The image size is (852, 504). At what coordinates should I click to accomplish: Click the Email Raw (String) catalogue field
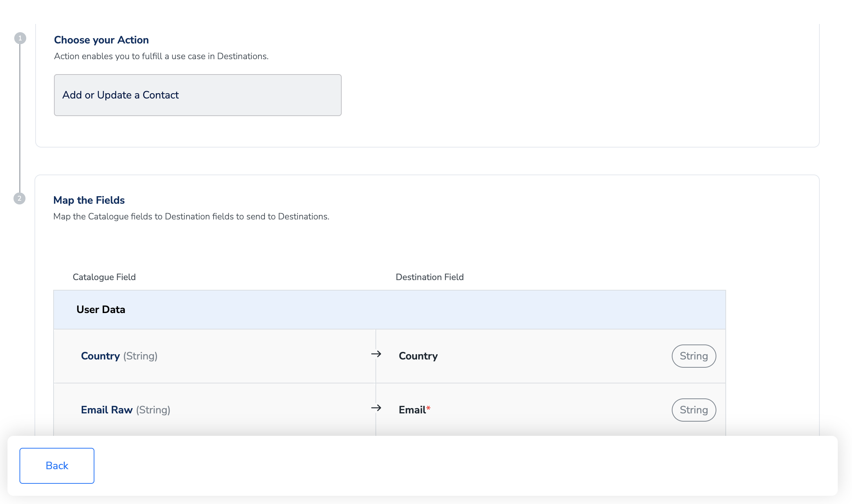pyautogui.click(x=126, y=410)
